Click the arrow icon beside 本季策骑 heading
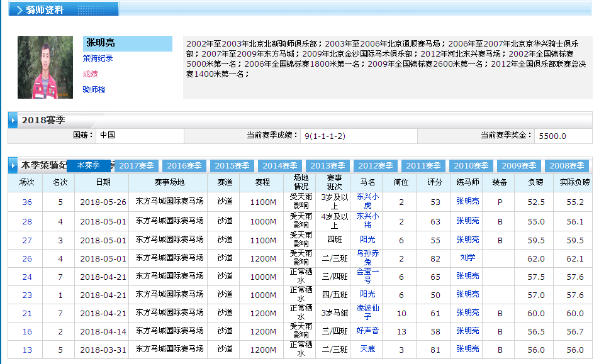This screenshot has height=364, width=599. [x=13, y=166]
